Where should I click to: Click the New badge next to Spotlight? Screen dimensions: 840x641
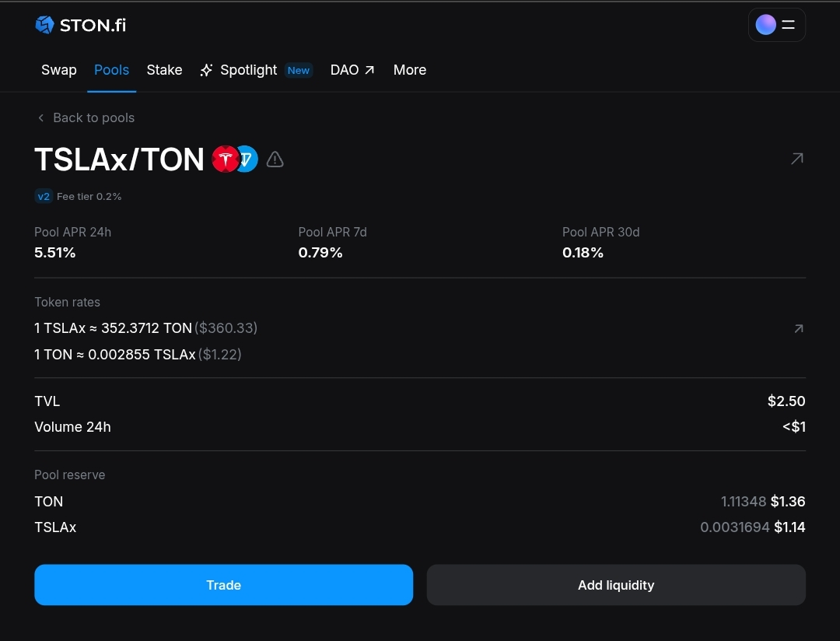pos(299,70)
